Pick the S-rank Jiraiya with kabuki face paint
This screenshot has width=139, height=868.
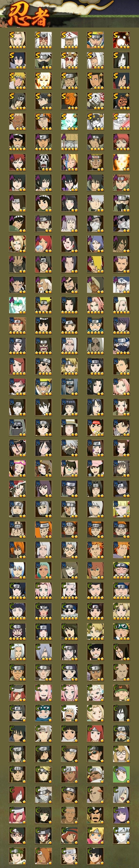click(x=69, y=61)
